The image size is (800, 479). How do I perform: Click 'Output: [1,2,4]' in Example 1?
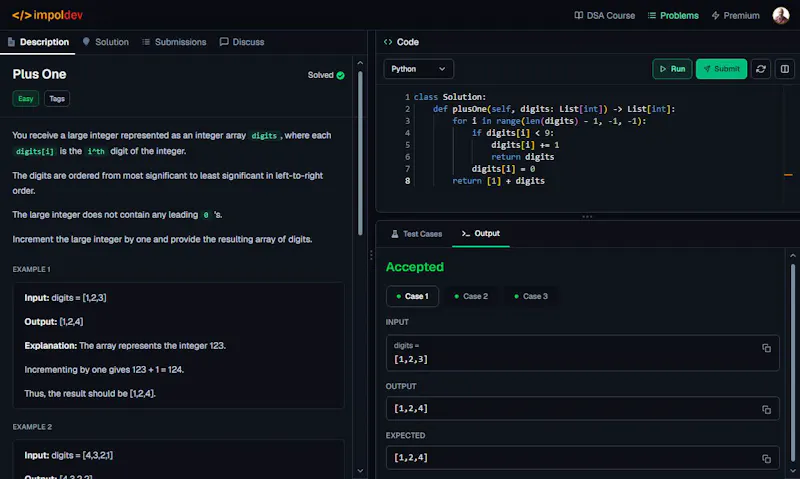pyautogui.click(x=54, y=322)
